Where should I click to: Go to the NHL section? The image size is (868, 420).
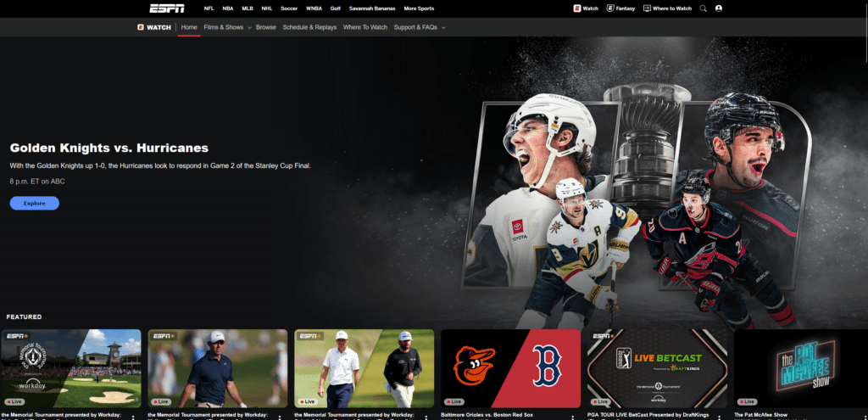[267, 8]
